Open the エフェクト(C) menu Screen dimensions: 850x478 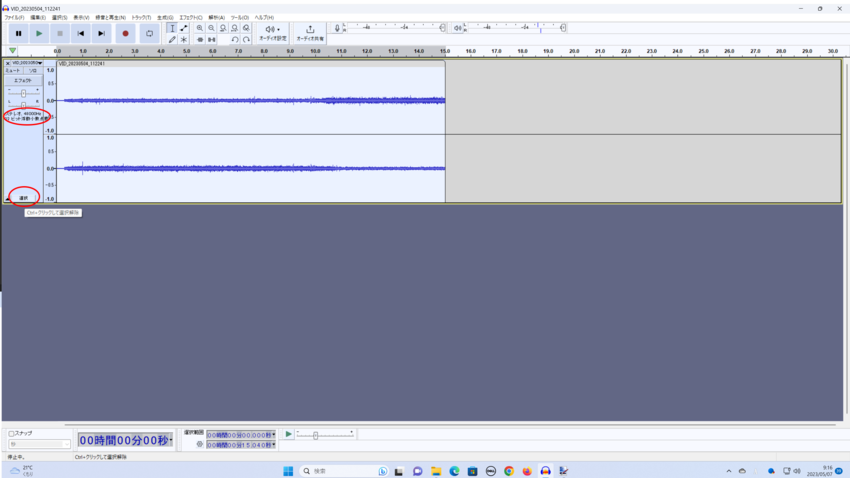[x=191, y=17]
